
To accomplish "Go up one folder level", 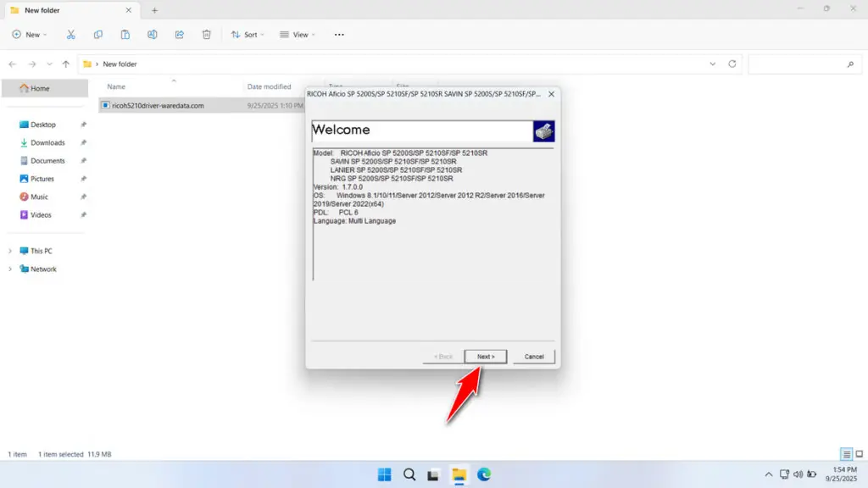I will [x=66, y=64].
